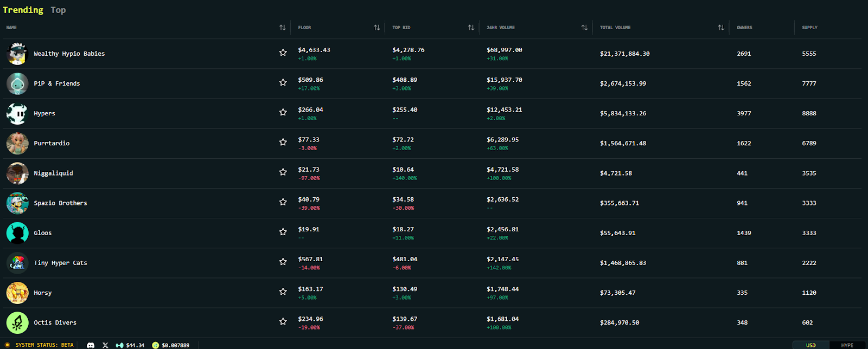
Task: Click the HYPE token price icon
Action: tap(119, 345)
